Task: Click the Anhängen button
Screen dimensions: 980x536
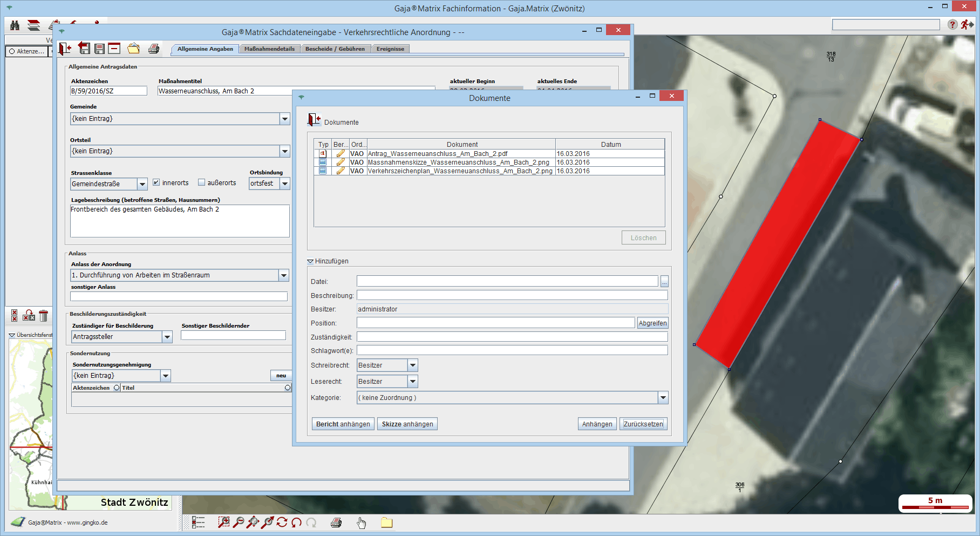Action: (x=597, y=424)
